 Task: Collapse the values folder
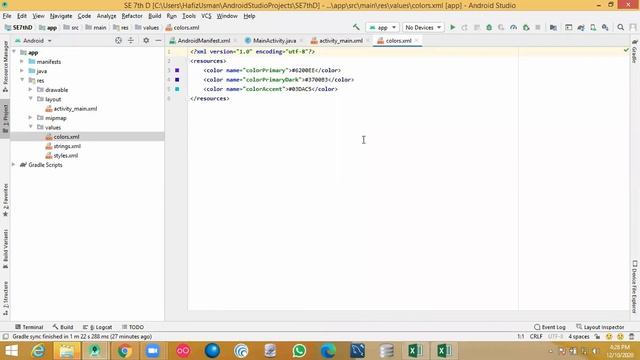pos(30,127)
